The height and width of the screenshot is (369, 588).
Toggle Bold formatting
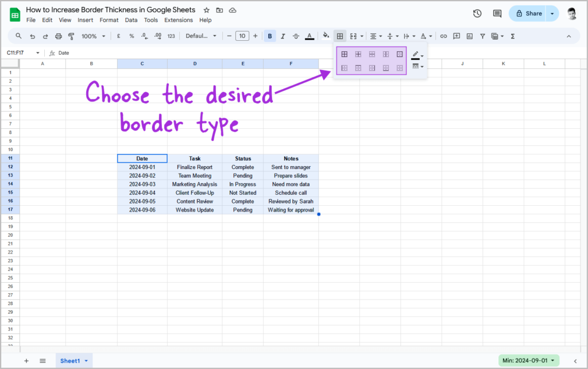tap(270, 36)
